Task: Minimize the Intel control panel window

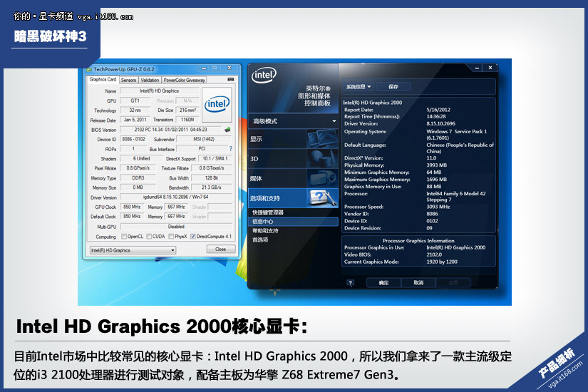Action: coord(477,68)
